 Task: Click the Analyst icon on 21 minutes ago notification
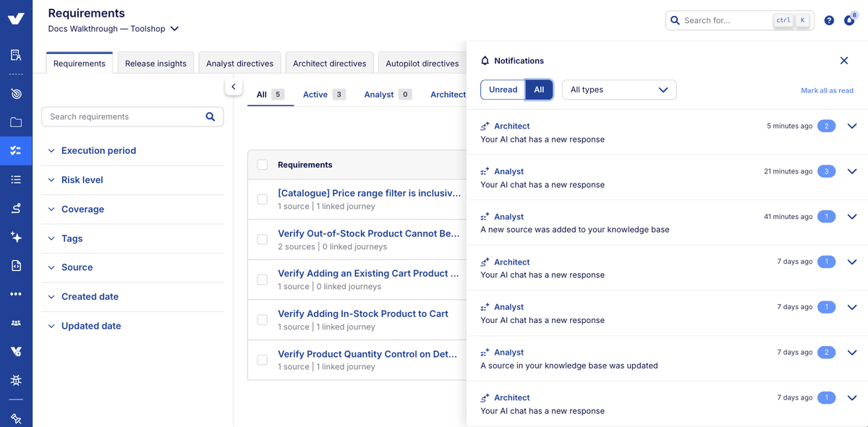(485, 172)
